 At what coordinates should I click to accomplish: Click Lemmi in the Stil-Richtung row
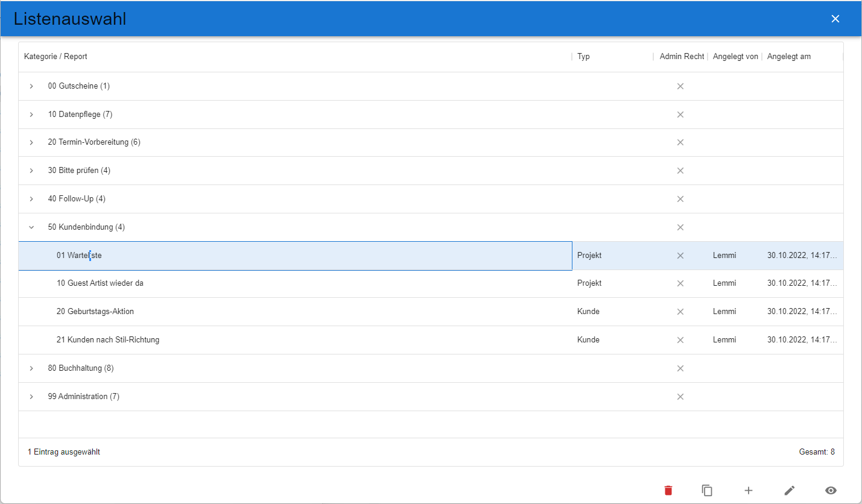(x=724, y=340)
